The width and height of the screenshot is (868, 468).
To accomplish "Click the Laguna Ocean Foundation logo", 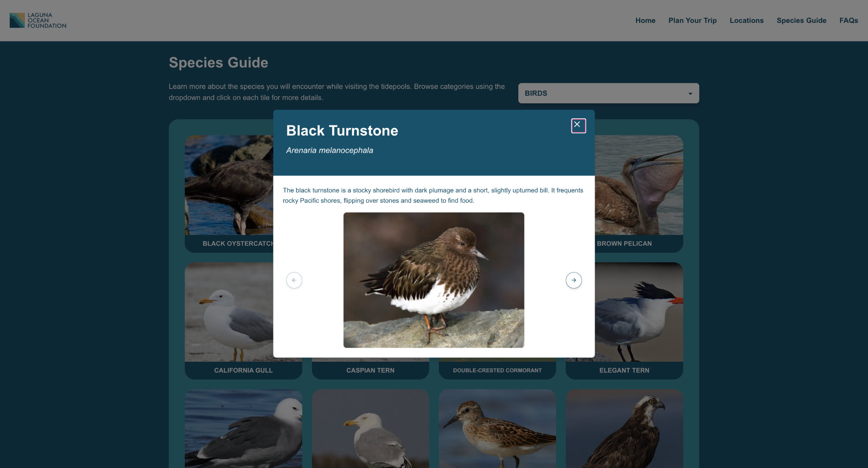I will [x=38, y=20].
